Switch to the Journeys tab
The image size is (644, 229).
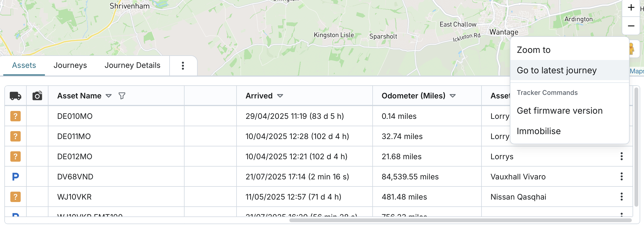70,65
